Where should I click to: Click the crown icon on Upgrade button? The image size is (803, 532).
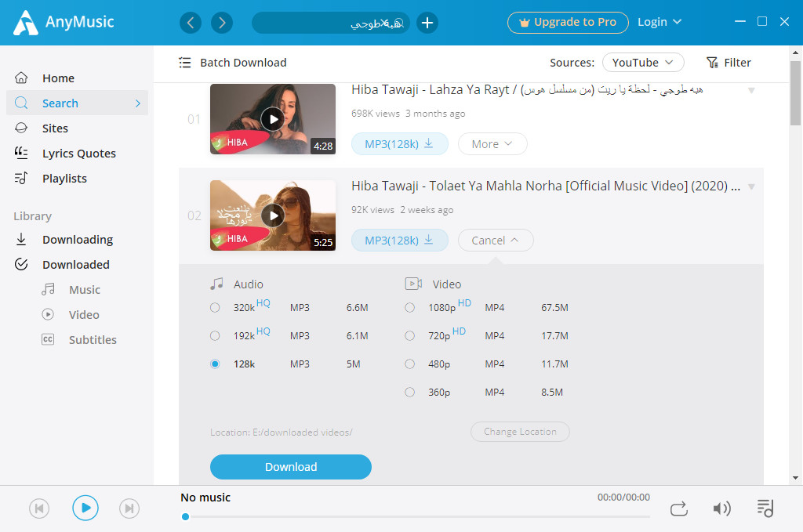tap(524, 23)
